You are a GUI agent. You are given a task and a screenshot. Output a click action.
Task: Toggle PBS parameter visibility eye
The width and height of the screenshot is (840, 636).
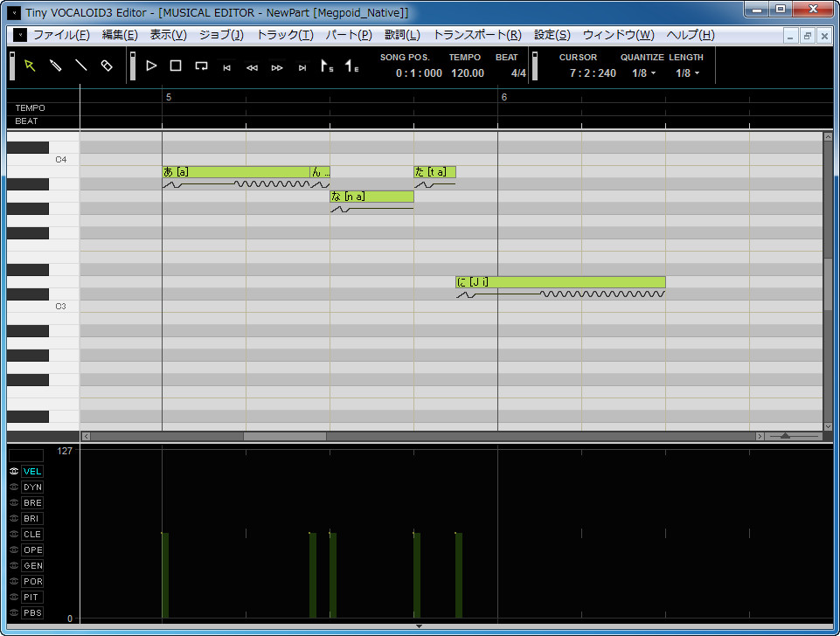14,612
